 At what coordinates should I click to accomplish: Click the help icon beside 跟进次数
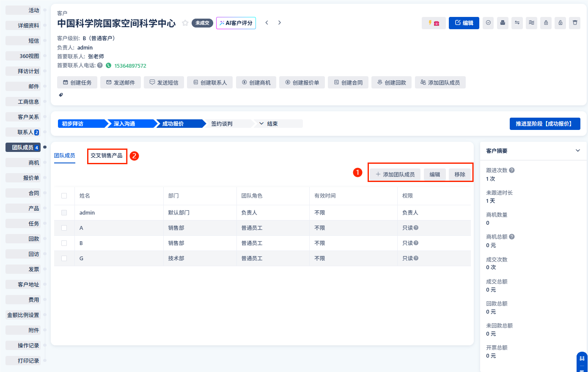coord(512,170)
